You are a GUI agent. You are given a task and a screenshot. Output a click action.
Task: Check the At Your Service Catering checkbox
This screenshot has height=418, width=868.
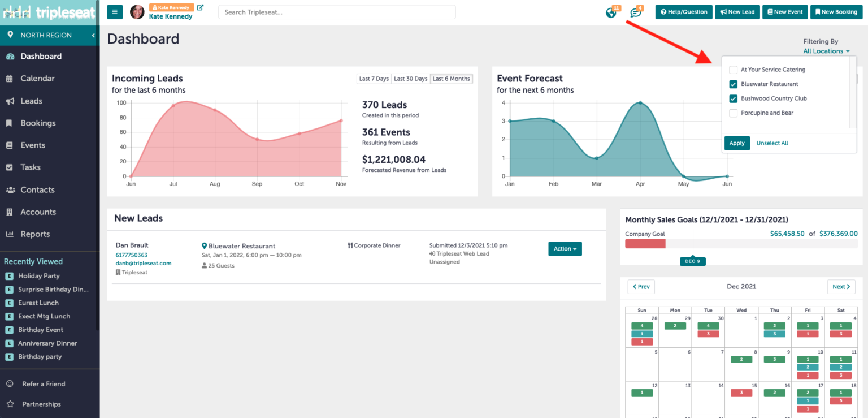tap(734, 70)
